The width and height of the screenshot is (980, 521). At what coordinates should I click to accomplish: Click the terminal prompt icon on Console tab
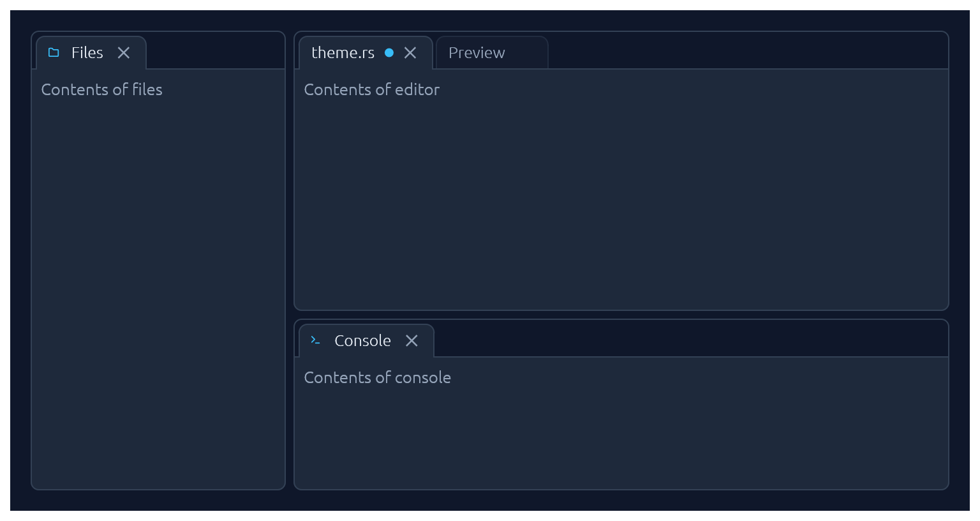tap(315, 340)
